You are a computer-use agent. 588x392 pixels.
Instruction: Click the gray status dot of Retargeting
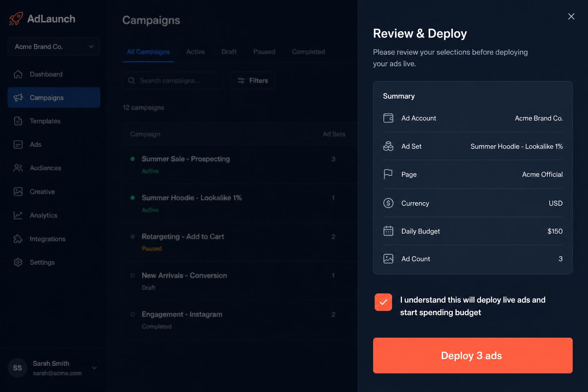point(132,237)
